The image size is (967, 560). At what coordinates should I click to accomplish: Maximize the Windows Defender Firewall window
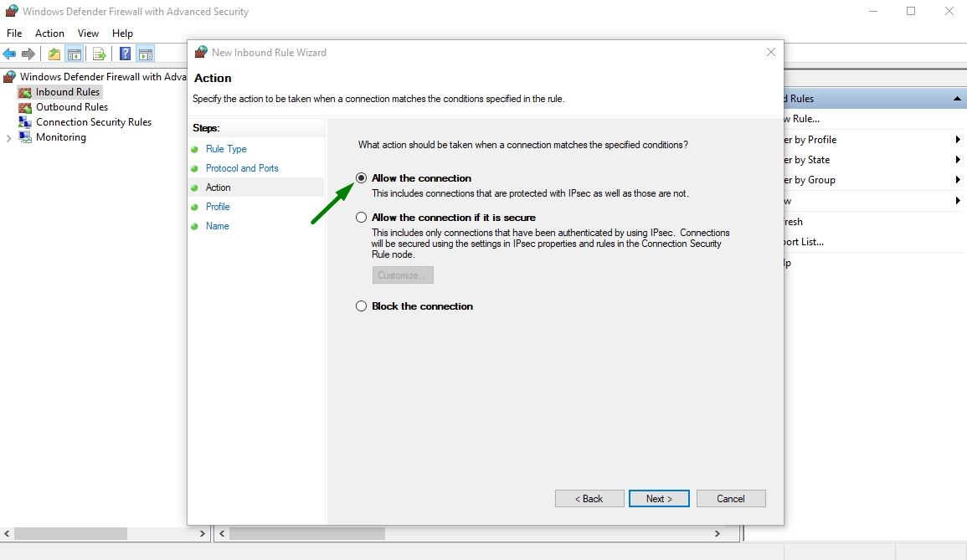point(911,11)
